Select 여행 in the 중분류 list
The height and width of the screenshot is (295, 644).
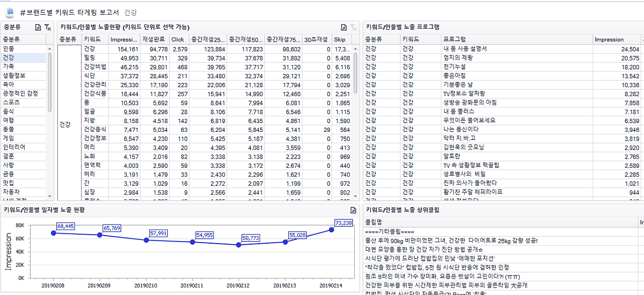coord(23,120)
